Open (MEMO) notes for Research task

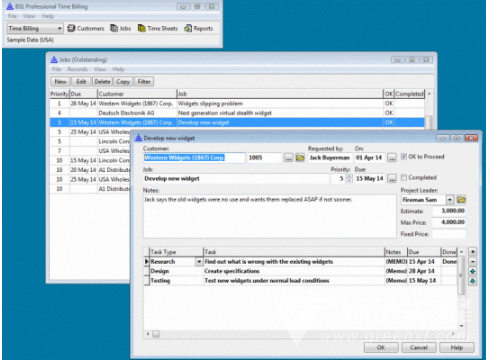[x=396, y=262]
